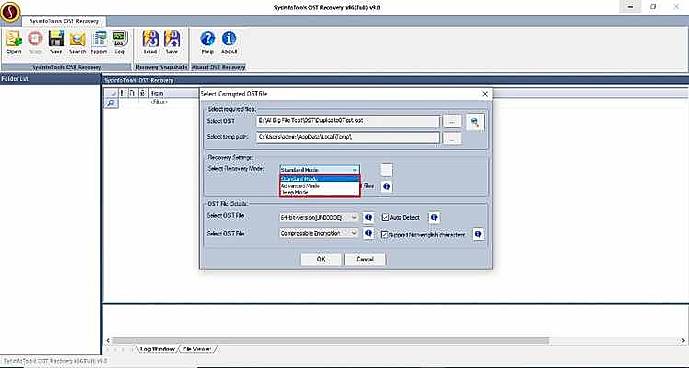This screenshot has height=368, width=689.
Task: Switch to the Log Window tab
Action: tap(157, 349)
